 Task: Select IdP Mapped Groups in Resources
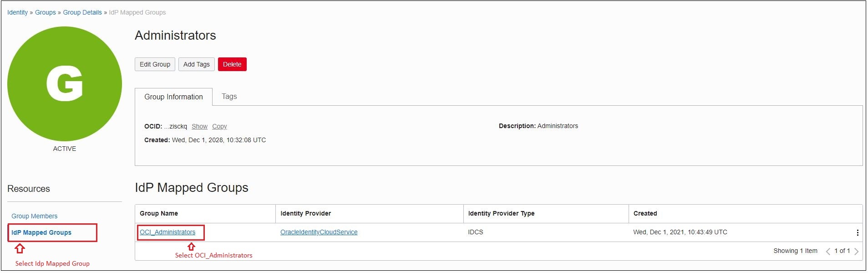[x=41, y=232]
